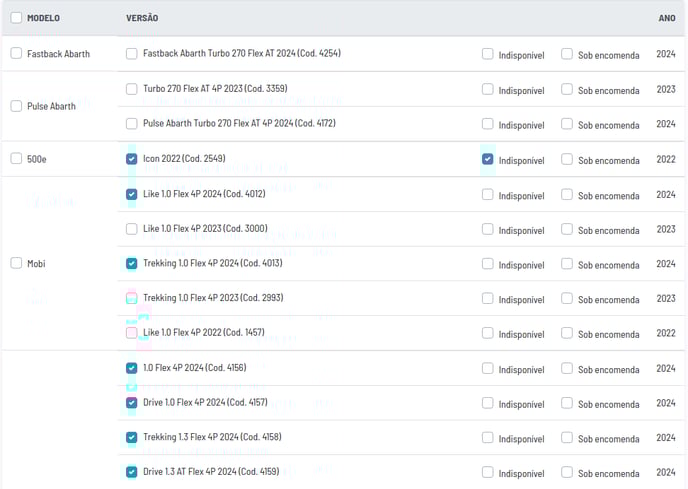688x489 pixels.
Task: Uncheck Indisponível for Icon 2022 row
Action: pos(487,159)
